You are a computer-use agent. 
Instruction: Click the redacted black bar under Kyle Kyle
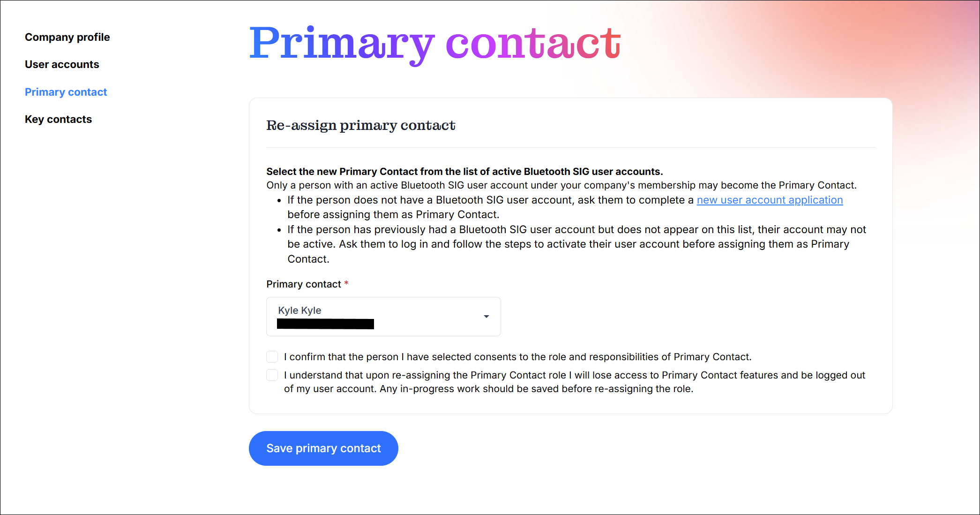point(325,324)
